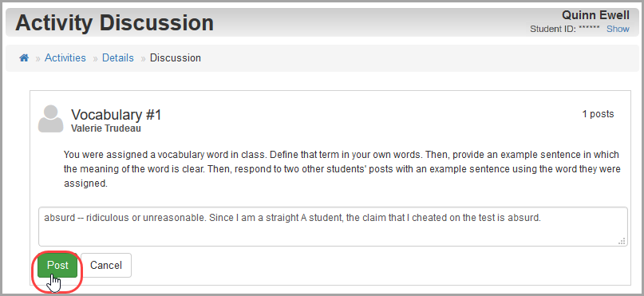Click the 1 posts counter
The width and height of the screenshot is (644, 296).
pos(598,114)
